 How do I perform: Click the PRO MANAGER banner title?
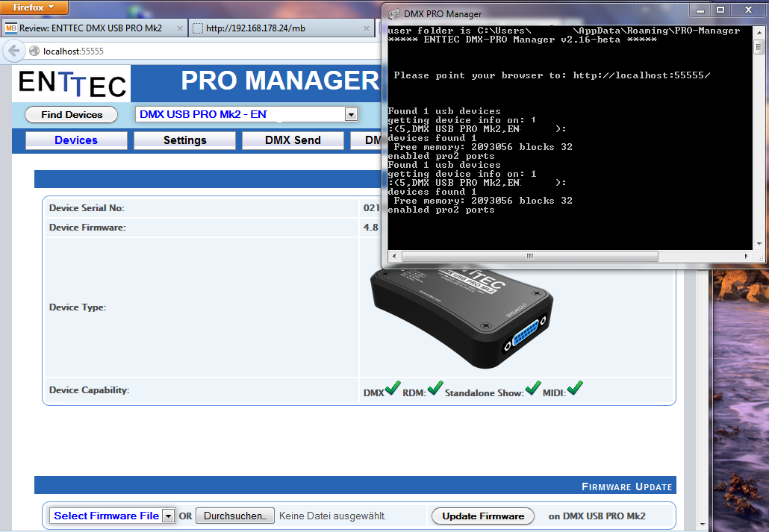(x=280, y=81)
